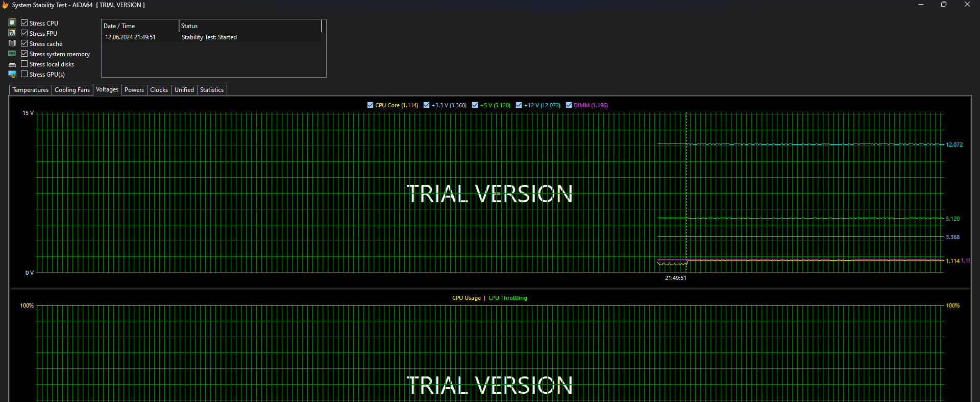Viewport: 980px width, 402px height.
Task: Click the CPU chip icon beside Stress CPU
Action: pos(12,23)
